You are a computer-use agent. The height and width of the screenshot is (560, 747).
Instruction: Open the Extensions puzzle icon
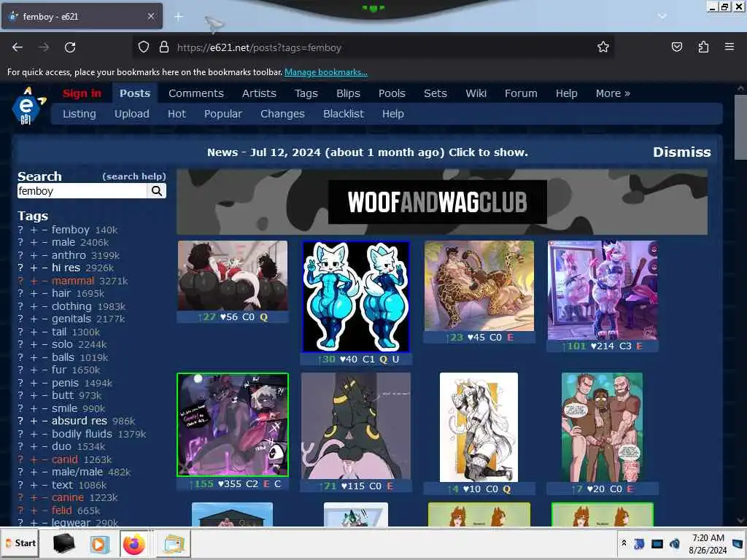tap(703, 47)
